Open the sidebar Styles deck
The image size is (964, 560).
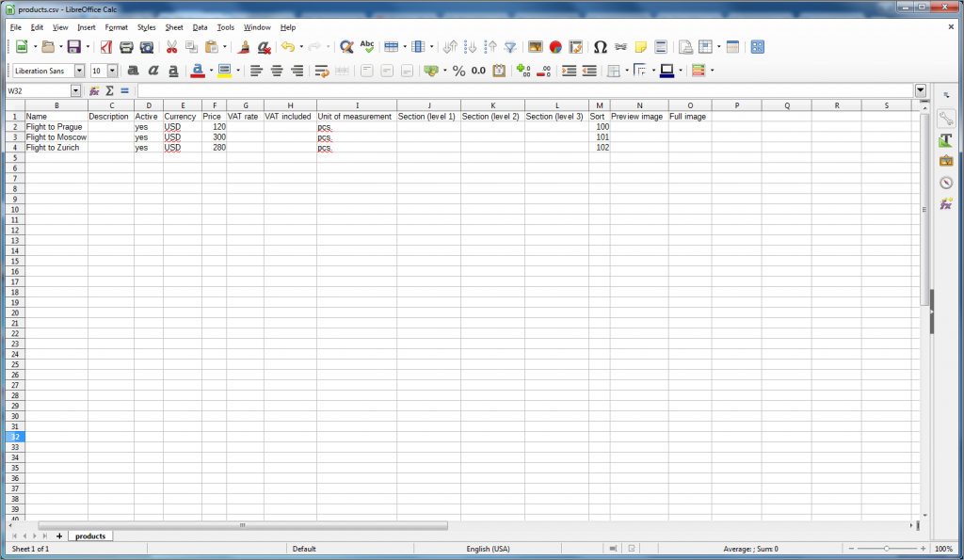point(946,140)
